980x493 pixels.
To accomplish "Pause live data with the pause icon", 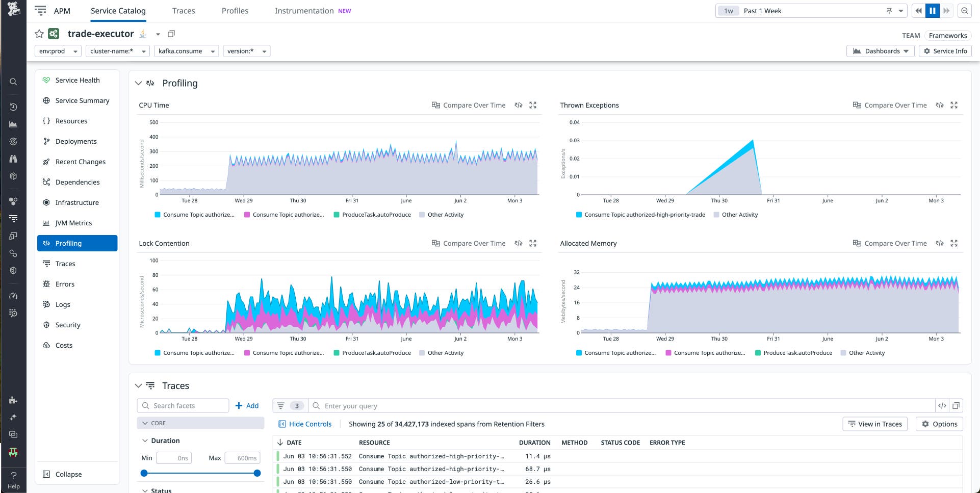I will (x=932, y=10).
